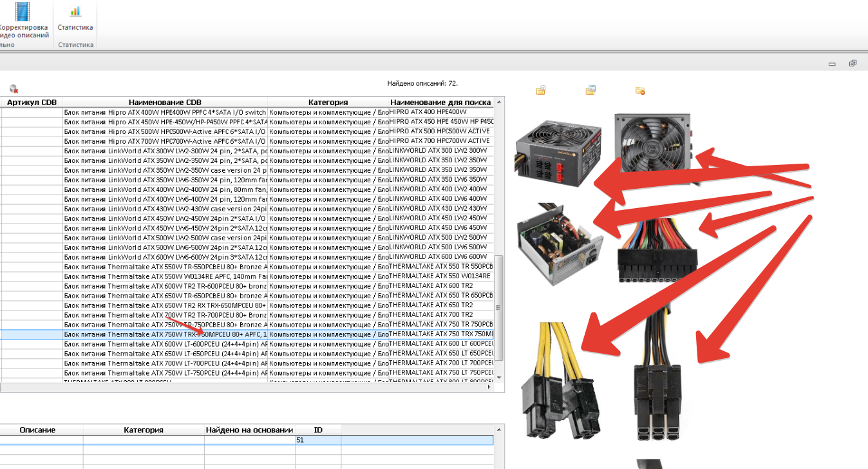Screen dimensions: 868x469
Task: Select row Hipro ATX 400W HPE400W
Action: (247, 112)
